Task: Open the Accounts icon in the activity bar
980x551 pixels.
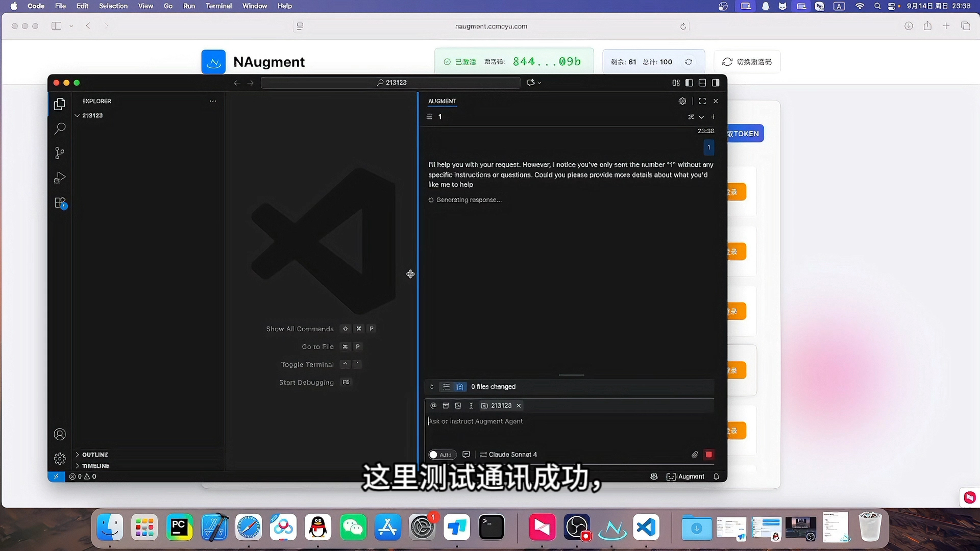Action: (x=60, y=435)
